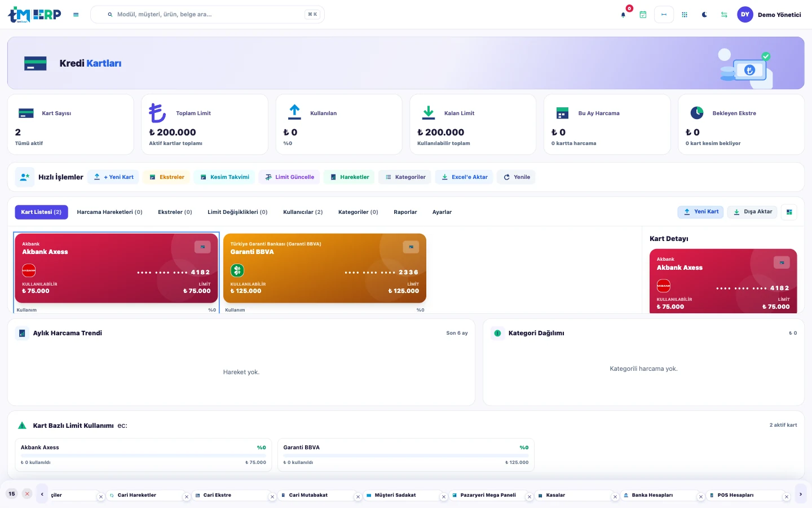Open the calendar check icon in header
Screen dimensions: 812x508
[643, 15]
